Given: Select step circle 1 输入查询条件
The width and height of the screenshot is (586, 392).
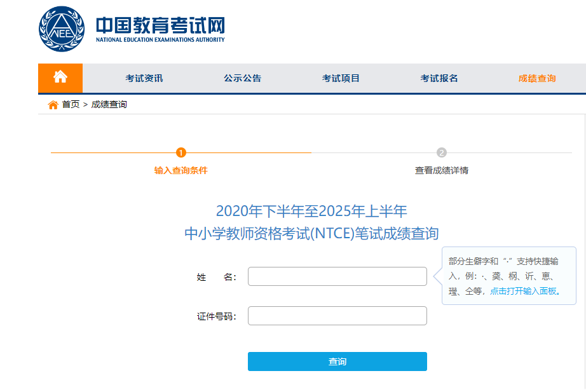Looking at the screenshot, I should coord(182,152).
